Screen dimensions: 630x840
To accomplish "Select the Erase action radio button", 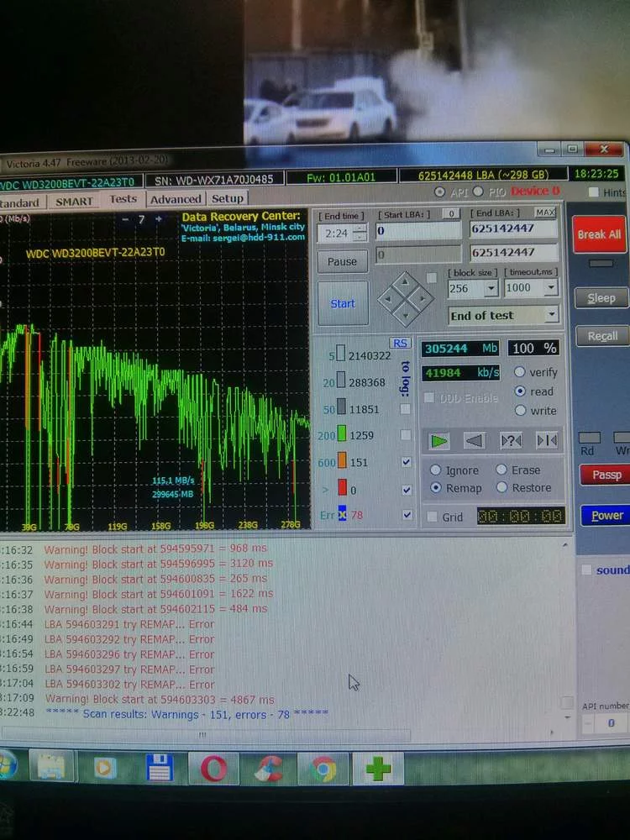I will click(x=501, y=470).
